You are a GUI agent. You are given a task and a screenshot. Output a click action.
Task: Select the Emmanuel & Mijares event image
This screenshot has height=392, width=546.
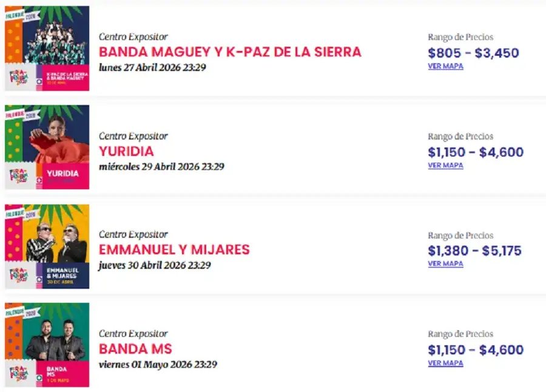tap(46, 246)
